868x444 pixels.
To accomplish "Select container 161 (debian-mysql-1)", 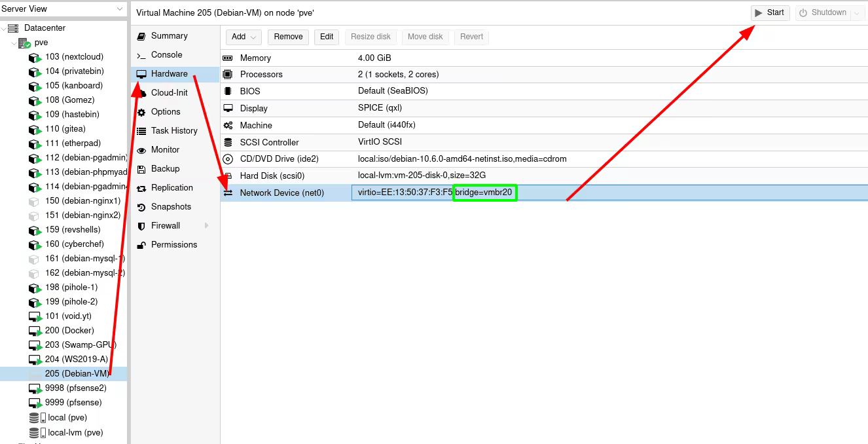I will coord(84,259).
